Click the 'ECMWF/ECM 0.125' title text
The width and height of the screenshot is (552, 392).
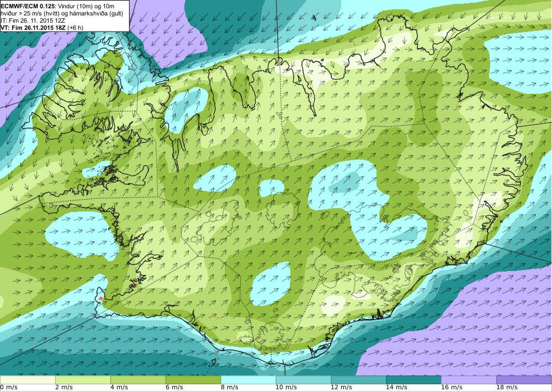(28, 6)
